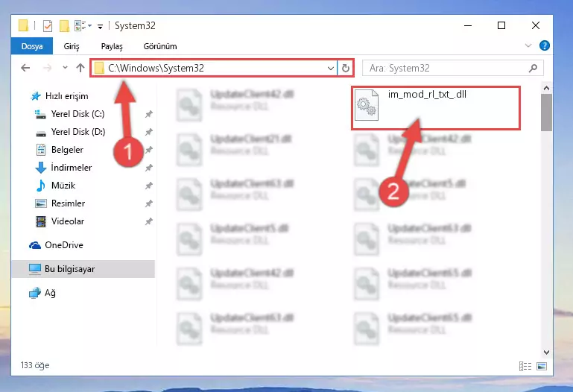Click the Properties quick access icon
This screenshot has width=573, height=392.
click(x=48, y=26)
